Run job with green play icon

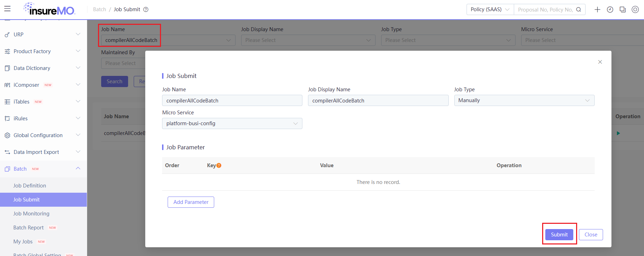[x=618, y=133]
